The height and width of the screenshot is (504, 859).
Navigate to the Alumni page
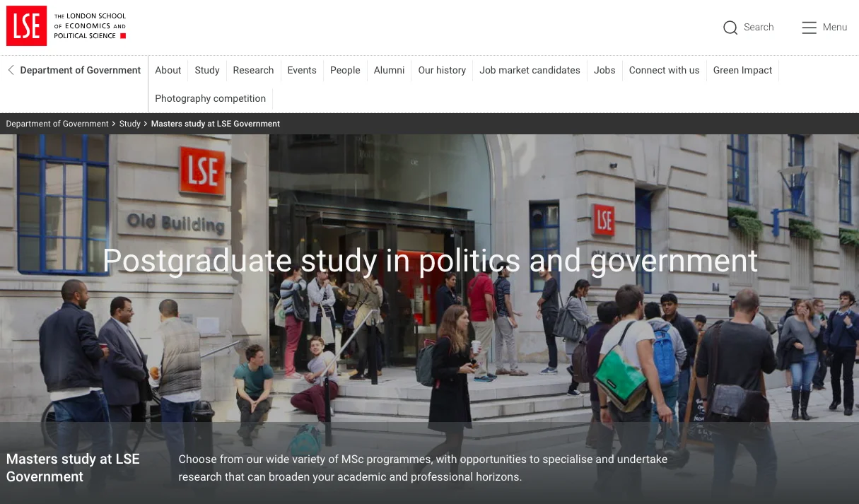click(389, 70)
